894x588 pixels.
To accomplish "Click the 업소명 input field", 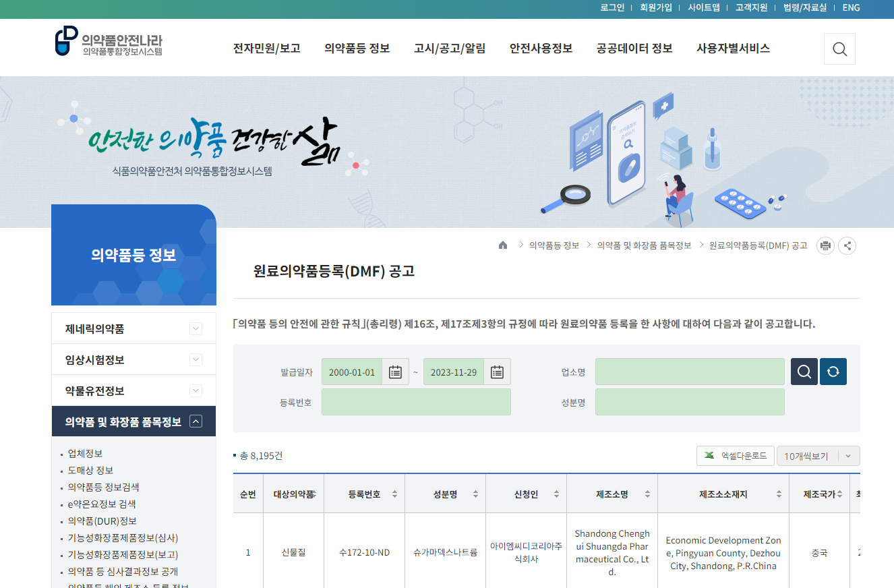I will pos(689,372).
